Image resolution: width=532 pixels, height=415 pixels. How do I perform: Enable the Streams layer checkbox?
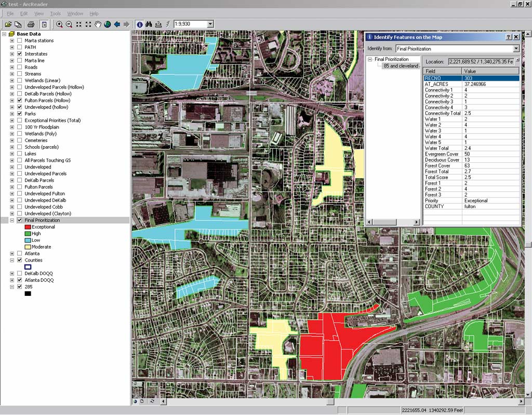pos(19,74)
